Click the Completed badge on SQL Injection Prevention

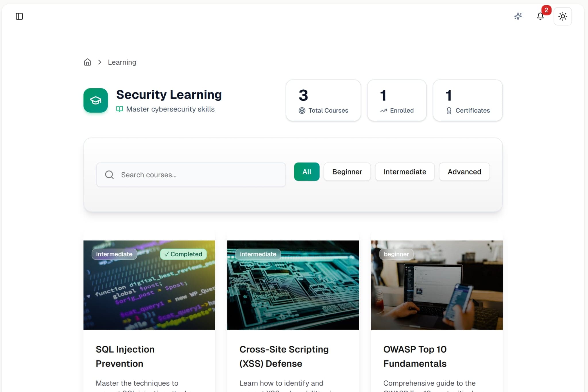tap(183, 254)
